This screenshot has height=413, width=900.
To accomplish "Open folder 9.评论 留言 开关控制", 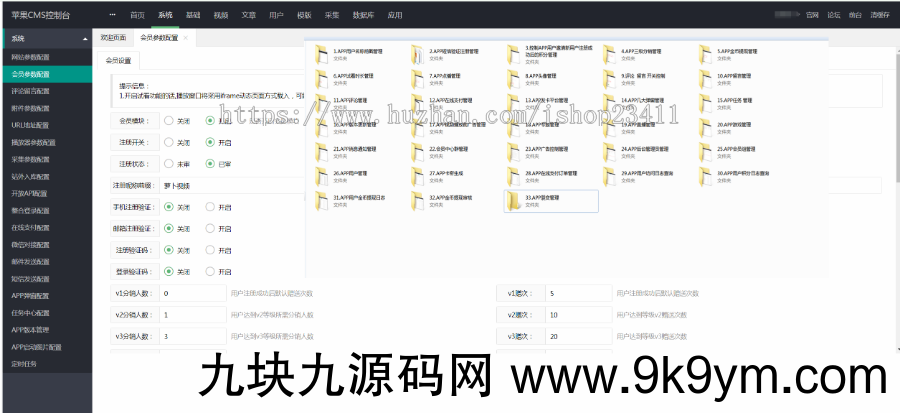I will pos(611,78).
